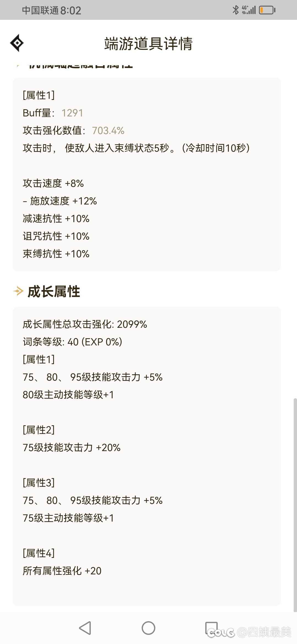Screen dimensions: 297x644
Task: Tap the 词条等级: 40 (EXP 0%) line
Action: pos(73,342)
